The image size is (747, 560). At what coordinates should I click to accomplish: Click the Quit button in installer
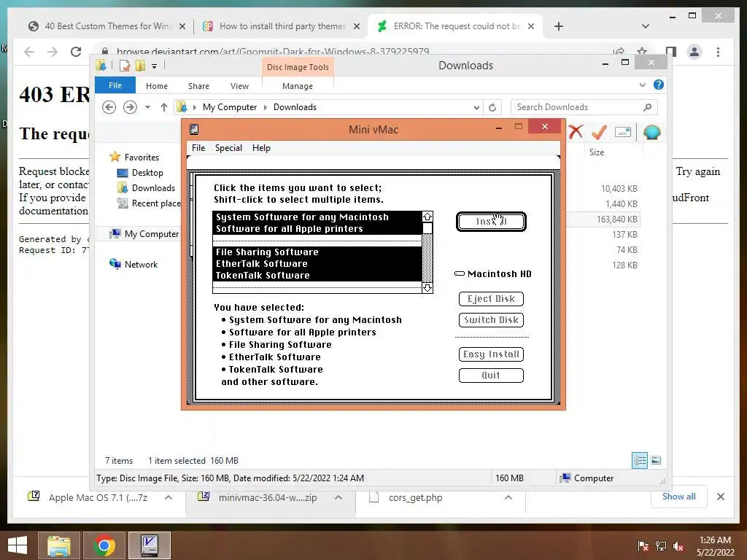pyautogui.click(x=491, y=376)
